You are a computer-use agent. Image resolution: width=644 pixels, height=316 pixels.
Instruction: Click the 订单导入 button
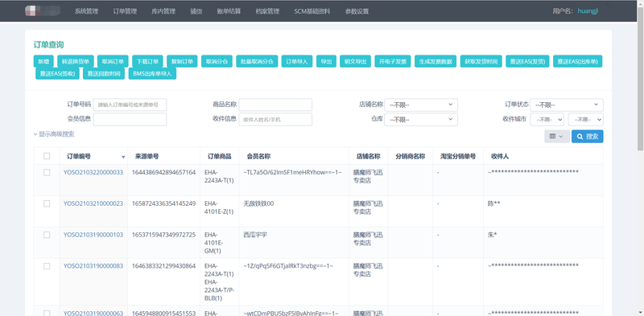[x=297, y=61]
